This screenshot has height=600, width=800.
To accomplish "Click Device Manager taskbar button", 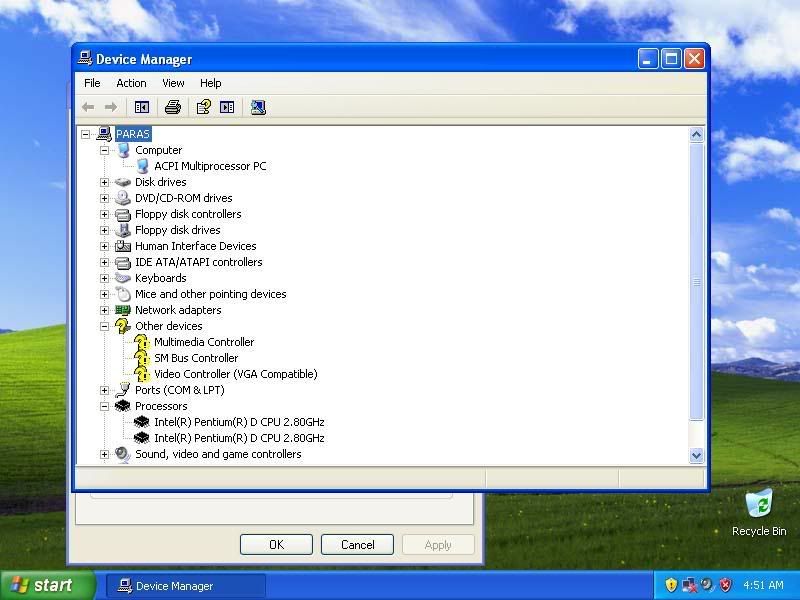I will click(186, 586).
